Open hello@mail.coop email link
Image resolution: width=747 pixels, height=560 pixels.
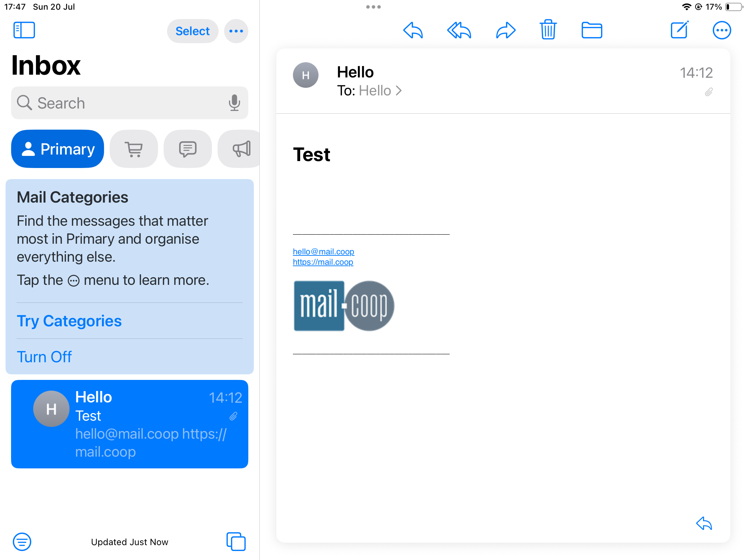(x=323, y=252)
